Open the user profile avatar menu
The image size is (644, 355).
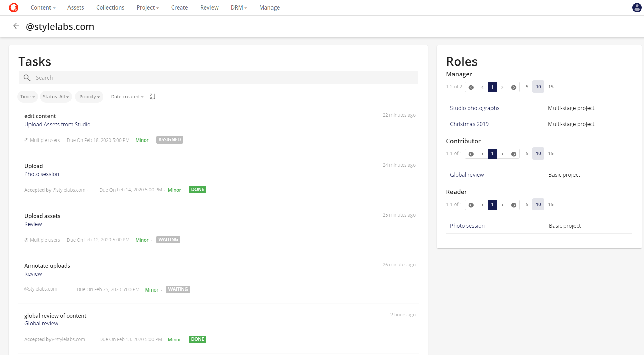(x=637, y=7)
